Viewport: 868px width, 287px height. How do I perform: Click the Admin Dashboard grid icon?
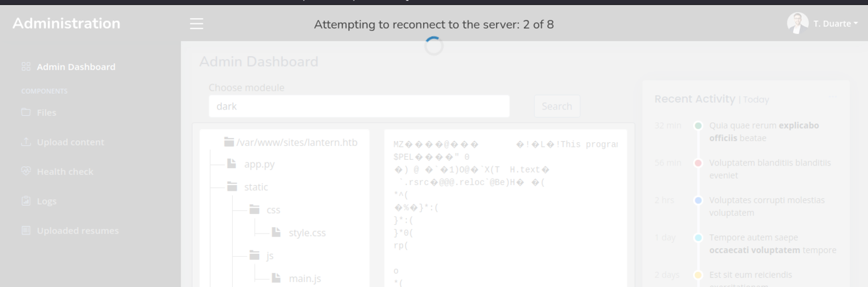(x=26, y=67)
